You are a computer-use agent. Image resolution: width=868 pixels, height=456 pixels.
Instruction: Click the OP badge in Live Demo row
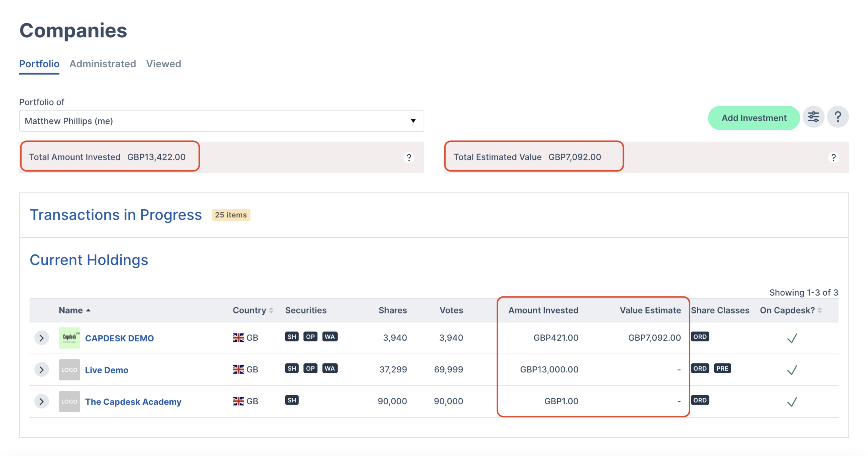[310, 368]
